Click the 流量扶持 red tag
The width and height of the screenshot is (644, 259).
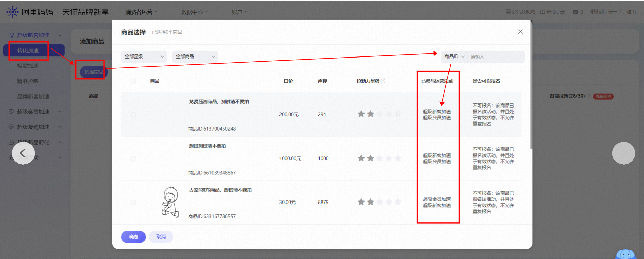604,97
